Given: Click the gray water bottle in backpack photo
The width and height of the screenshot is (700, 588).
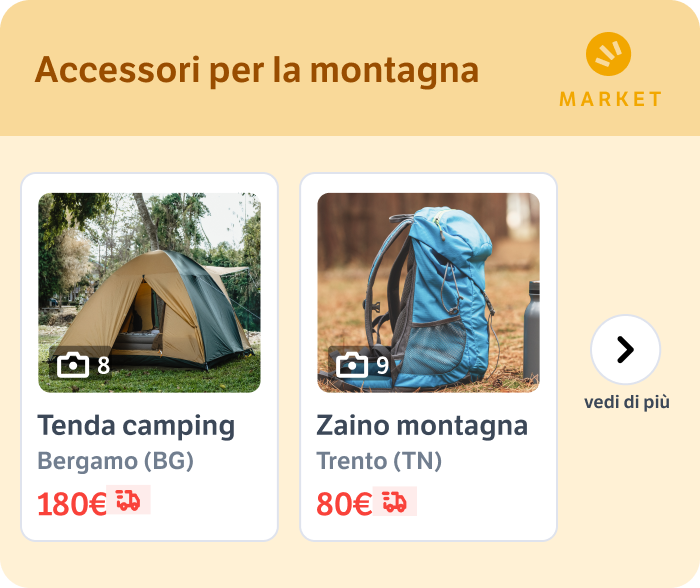Looking at the screenshot, I should click(x=532, y=330).
